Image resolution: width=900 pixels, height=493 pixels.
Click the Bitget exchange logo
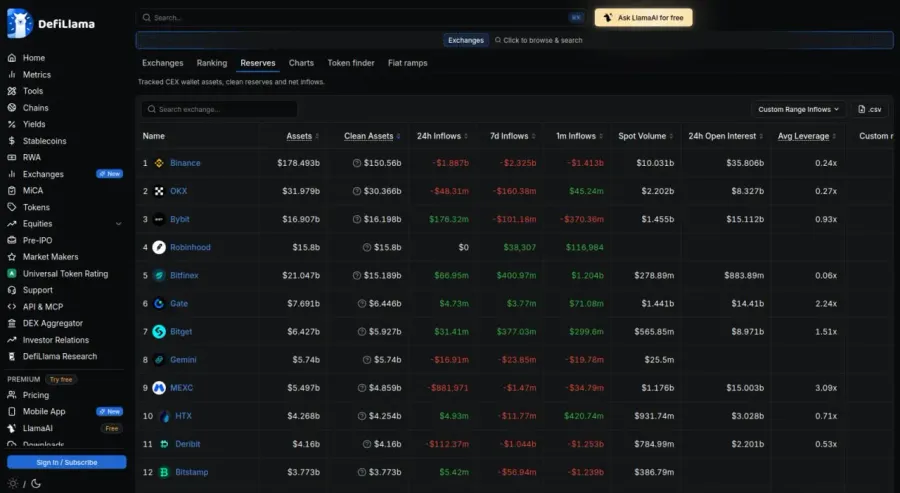[159, 332]
